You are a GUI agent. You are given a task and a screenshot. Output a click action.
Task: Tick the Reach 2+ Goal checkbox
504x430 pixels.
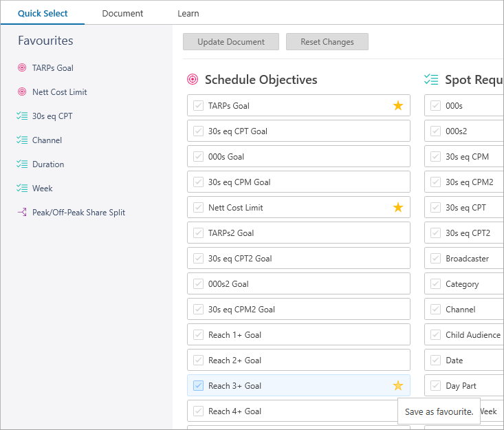click(198, 360)
